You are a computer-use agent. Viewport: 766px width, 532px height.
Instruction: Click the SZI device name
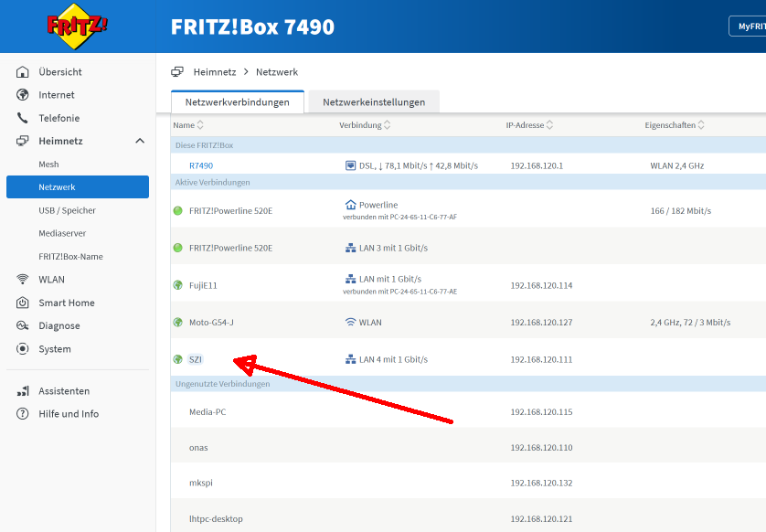[196, 359]
